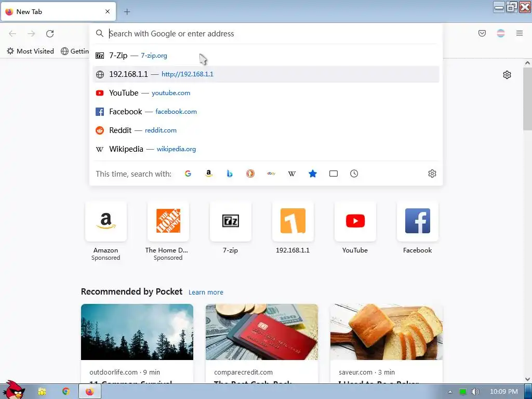The height and width of the screenshot is (399, 532).
Task: Choose the Reddit suggestion row
Action: pos(266,130)
